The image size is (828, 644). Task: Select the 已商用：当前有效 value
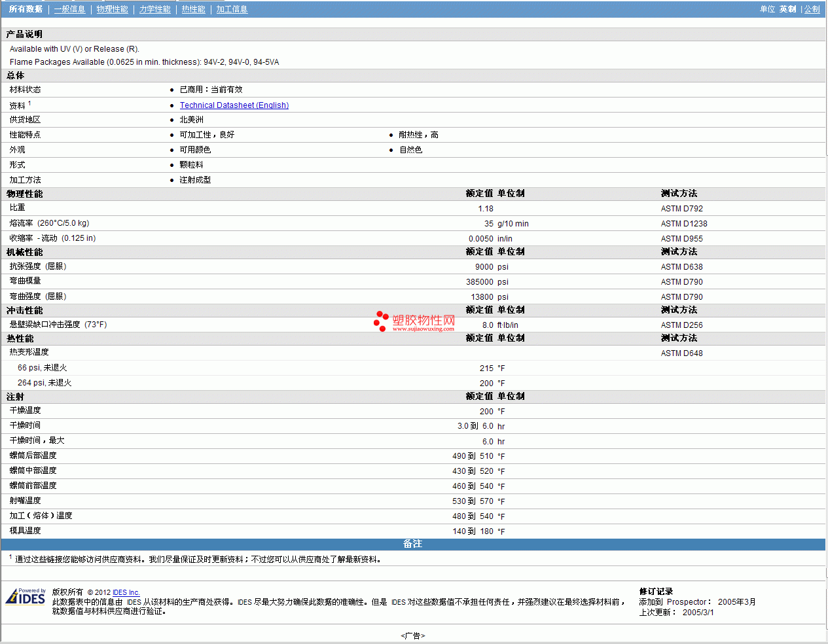[211, 90]
